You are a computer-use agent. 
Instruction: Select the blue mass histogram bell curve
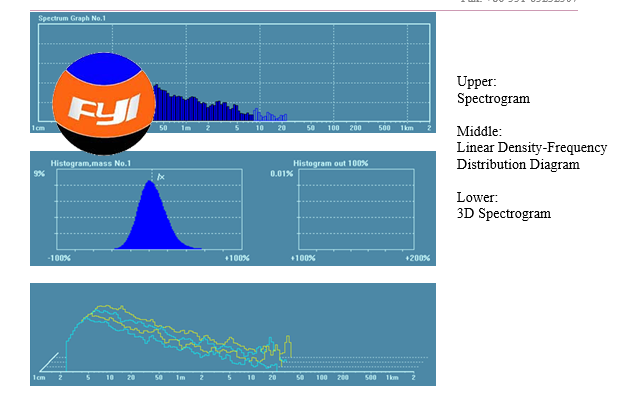click(158, 215)
